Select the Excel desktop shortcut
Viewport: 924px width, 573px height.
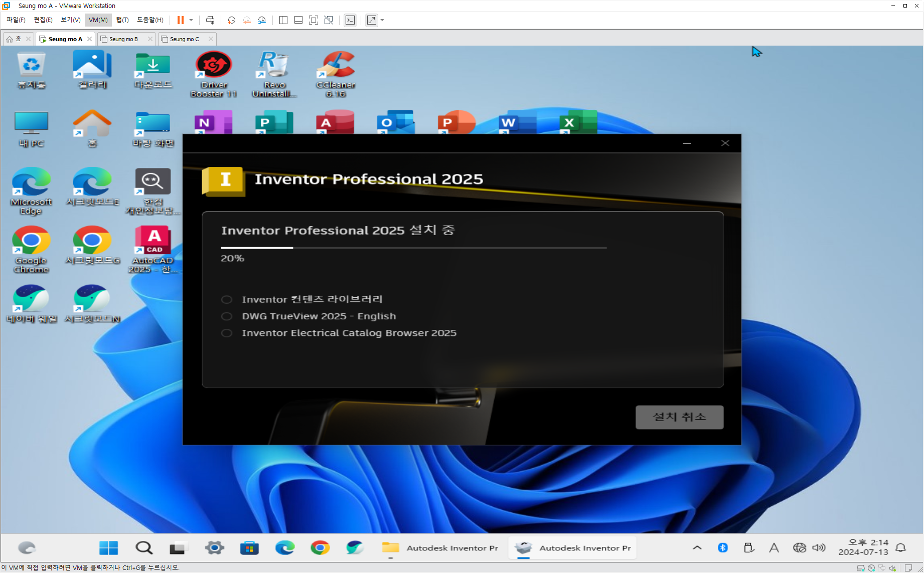pyautogui.click(x=578, y=122)
